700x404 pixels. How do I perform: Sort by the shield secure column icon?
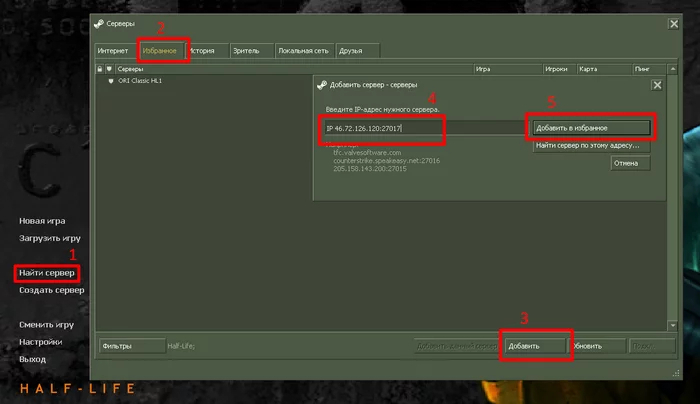pyautogui.click(x=109, y=69)
